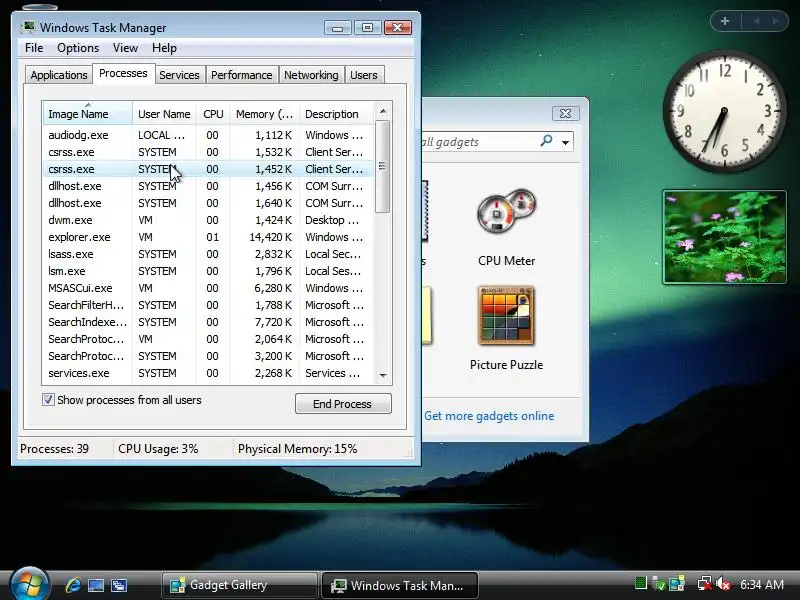This screenshot has width=800, height=600.
Task: Click the sidebar next page arrow
Action: [x=775, y=21]
